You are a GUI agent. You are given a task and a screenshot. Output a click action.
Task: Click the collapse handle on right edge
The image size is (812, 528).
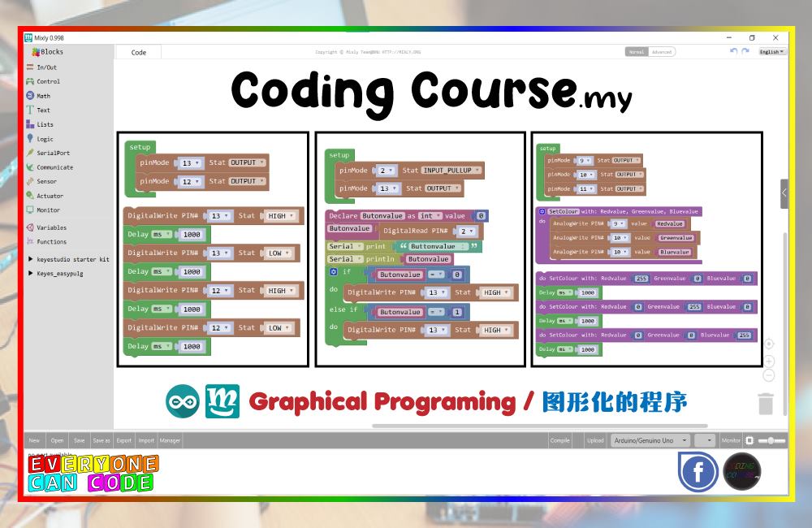(x=784, y=193)
